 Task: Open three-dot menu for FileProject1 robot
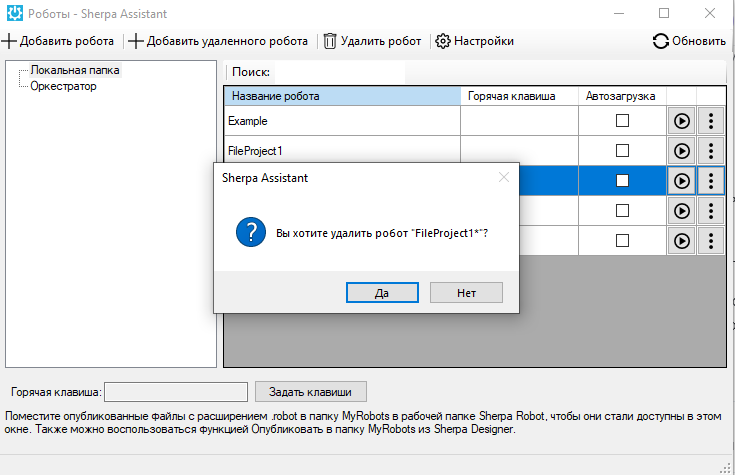pos(710,151)
